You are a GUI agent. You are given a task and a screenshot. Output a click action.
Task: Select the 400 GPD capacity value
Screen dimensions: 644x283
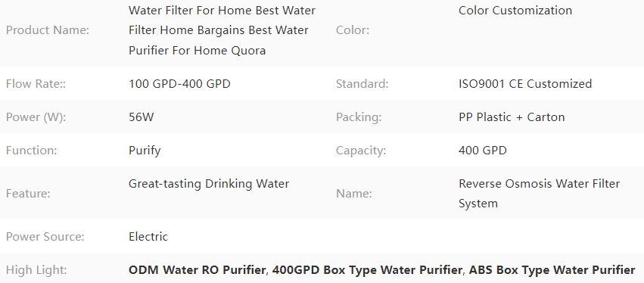483,151
